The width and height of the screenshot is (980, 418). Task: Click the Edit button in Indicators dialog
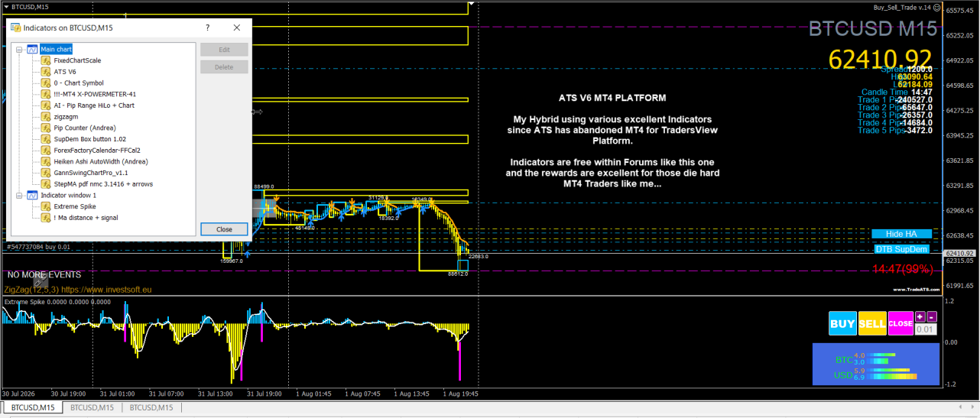pos(224,50)
